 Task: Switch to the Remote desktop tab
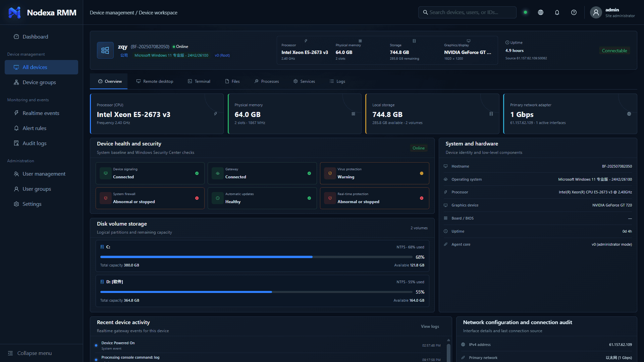click(x=155, y=81)
